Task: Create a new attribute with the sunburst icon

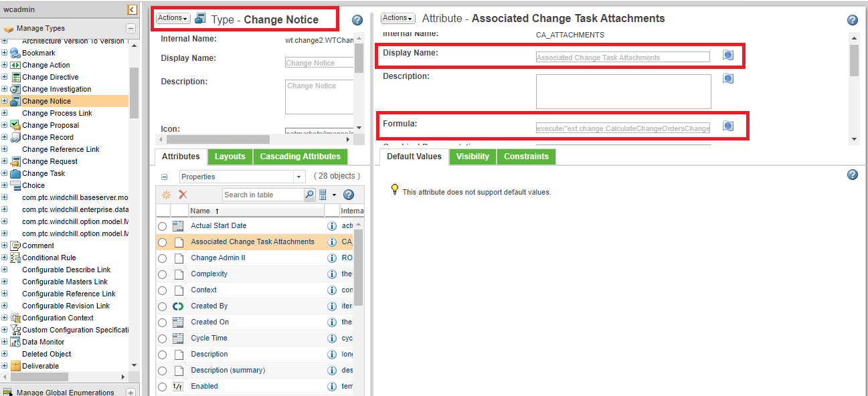Action: tap(166, 194)
